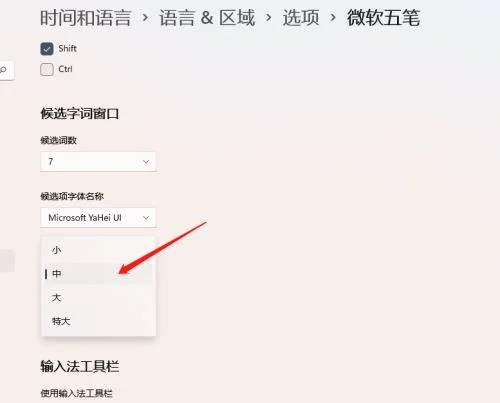This screenshot has width=500, height=403.
Task: Open the 语言 & 区域 breadcrumb link
Action: [x=207, y=18]
